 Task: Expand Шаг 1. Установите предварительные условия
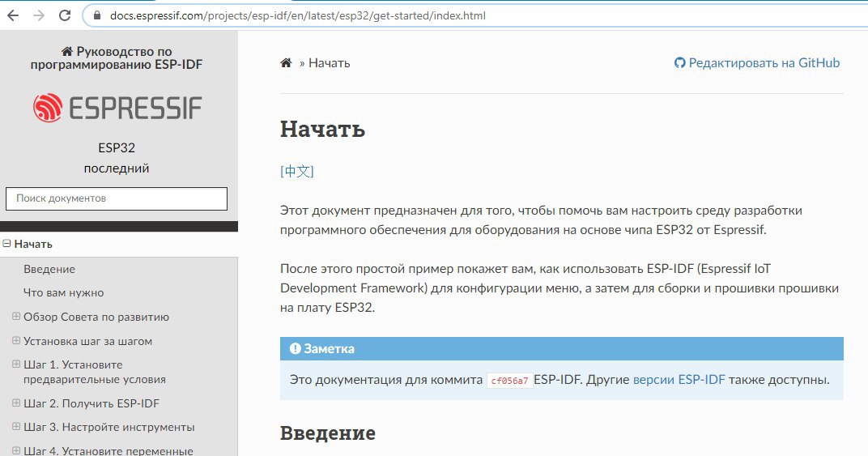click(x=16, y=364)
